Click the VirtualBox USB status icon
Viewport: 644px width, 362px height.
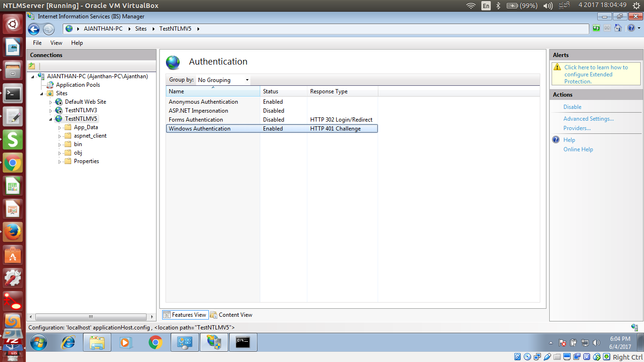coord(547,357)
